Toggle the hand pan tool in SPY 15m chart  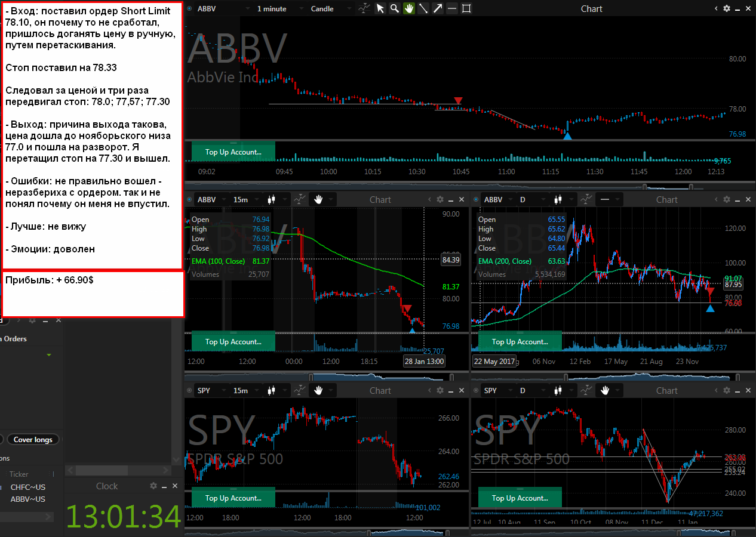tap(318, 390)
